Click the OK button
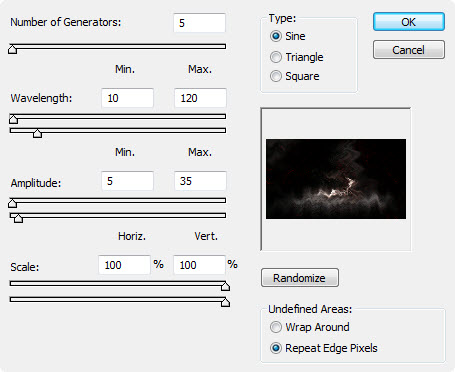Screen dimensions: 455x372 point(409,22)
